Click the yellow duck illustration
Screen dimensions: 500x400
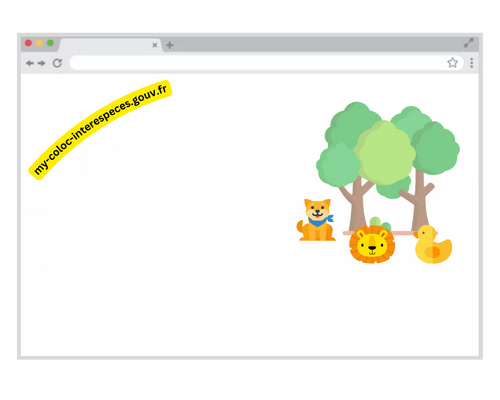433,244
